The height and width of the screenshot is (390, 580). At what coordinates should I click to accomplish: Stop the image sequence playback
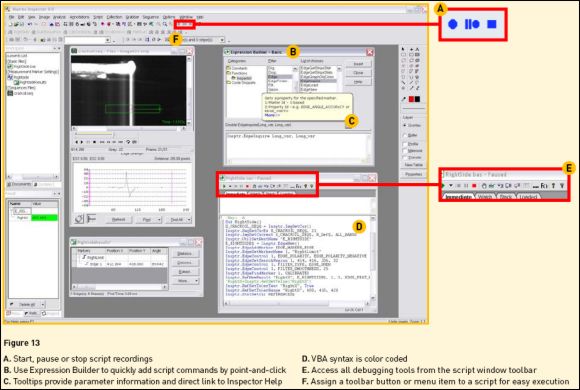[94, 142]
